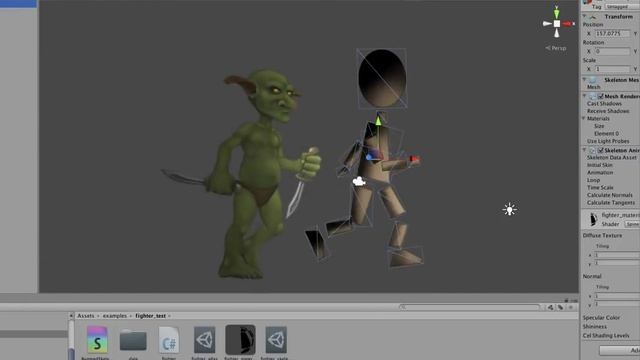
Task: Click the Cast Shadows property label
Action: pos(604,104)
